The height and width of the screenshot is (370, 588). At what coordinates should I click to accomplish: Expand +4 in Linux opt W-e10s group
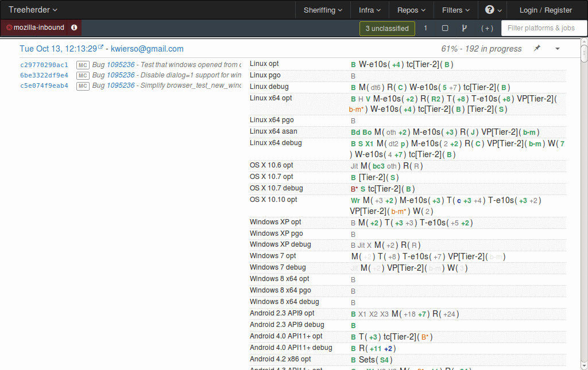pos(396,65)
